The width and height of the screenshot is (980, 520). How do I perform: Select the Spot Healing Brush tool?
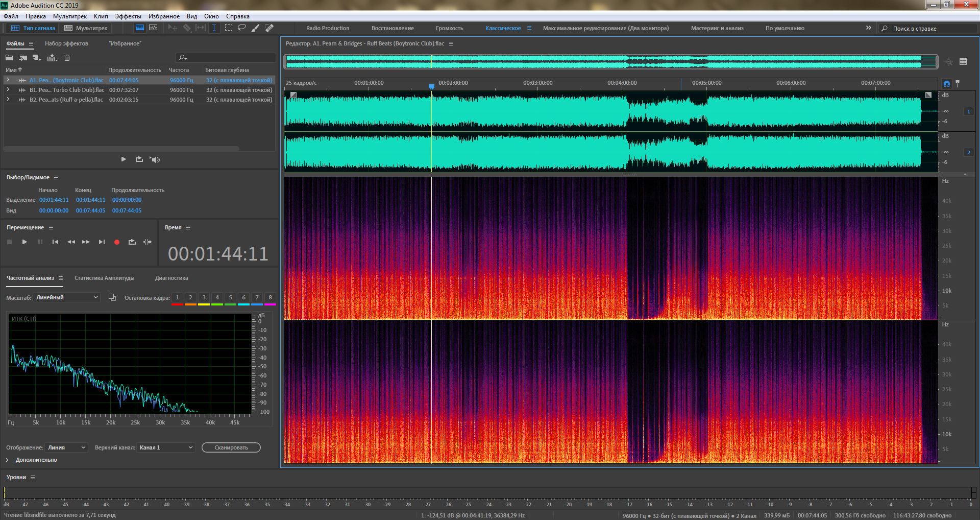pos(269,28)
